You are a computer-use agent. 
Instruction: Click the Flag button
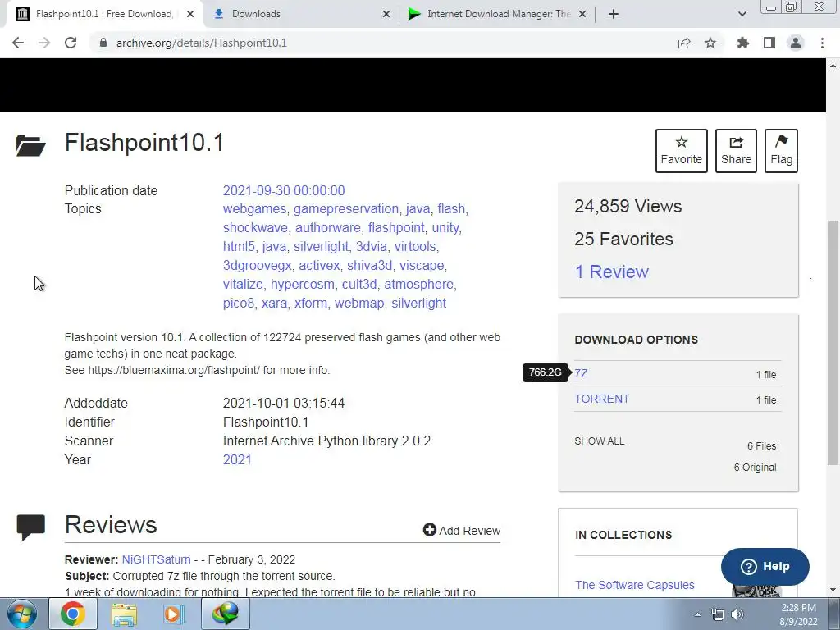[x=781, y=151]
